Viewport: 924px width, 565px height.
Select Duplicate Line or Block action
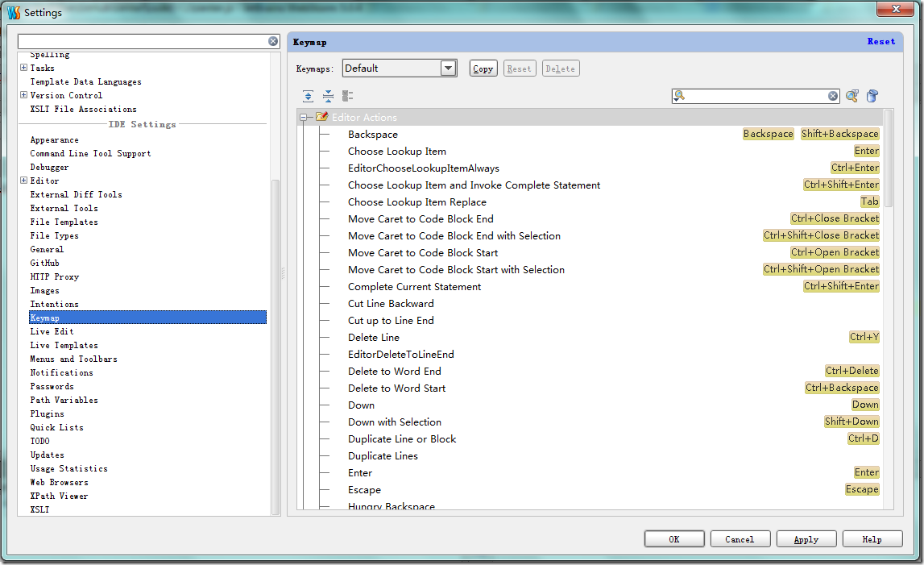[x=402, y=438]
